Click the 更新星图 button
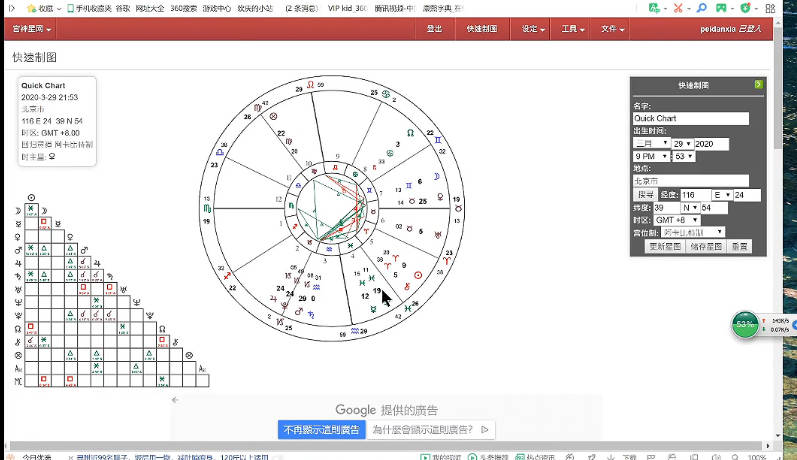 pos(666,246)
